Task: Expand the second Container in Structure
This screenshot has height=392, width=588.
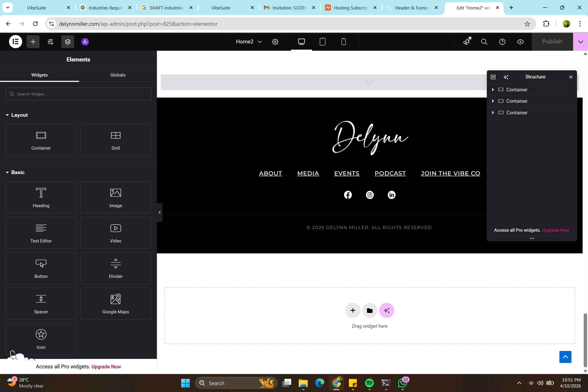Action: tap(493, 101)
